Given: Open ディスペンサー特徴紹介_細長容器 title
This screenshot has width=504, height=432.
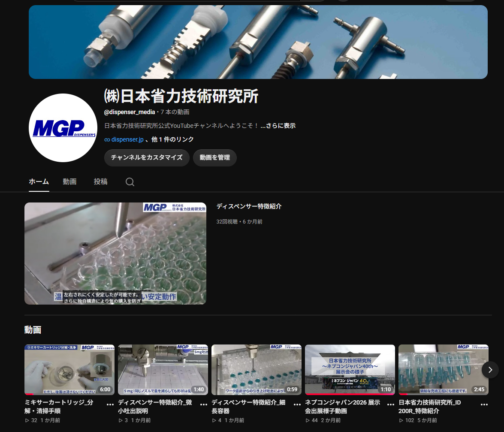Looking at the screenshot, I should (248, 407).
